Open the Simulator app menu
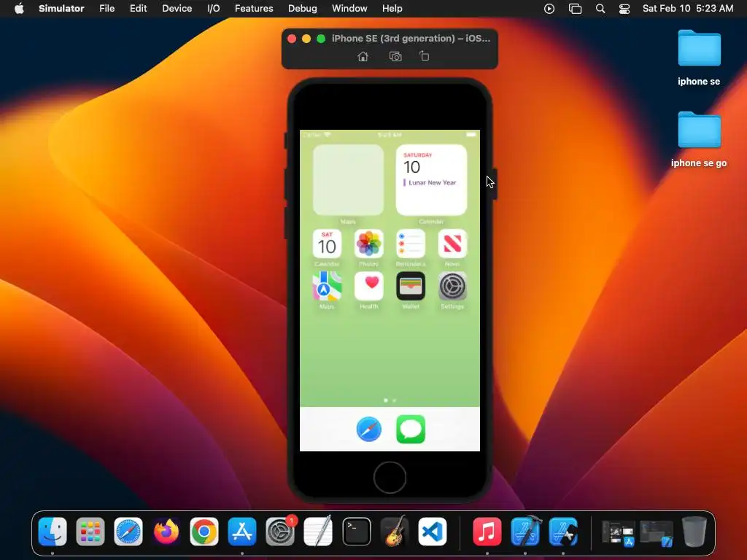This screenshot has height=560, width=747. tap(61, 9)
